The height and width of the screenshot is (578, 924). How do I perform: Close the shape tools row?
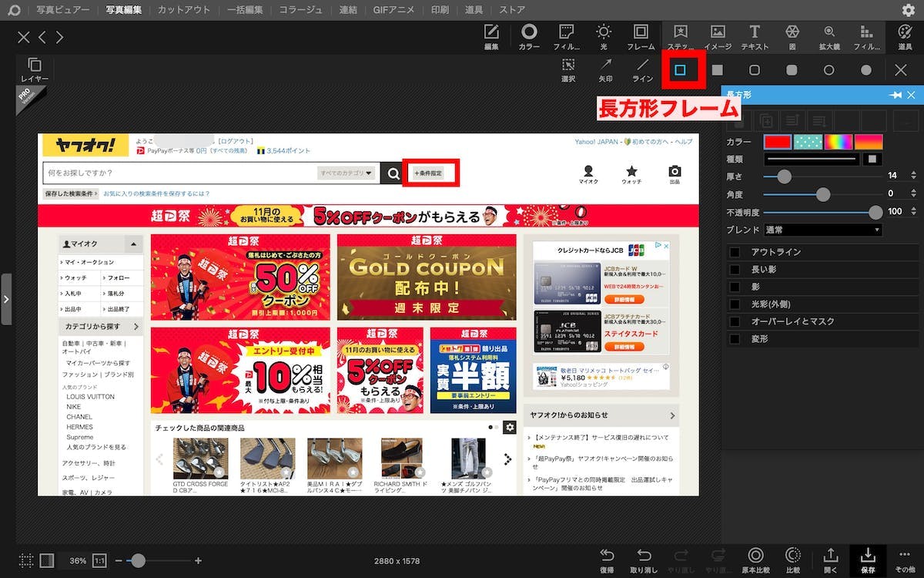point(901,70)
